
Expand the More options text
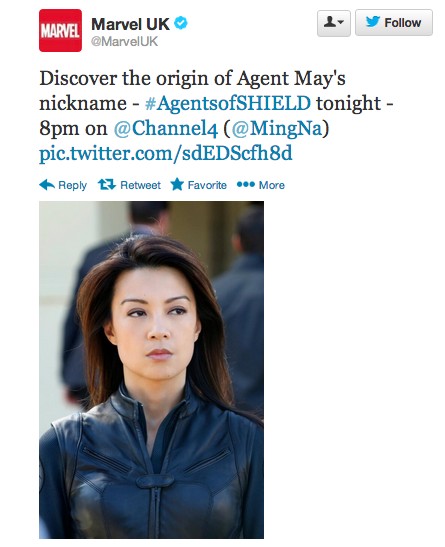tap(272, 185)
